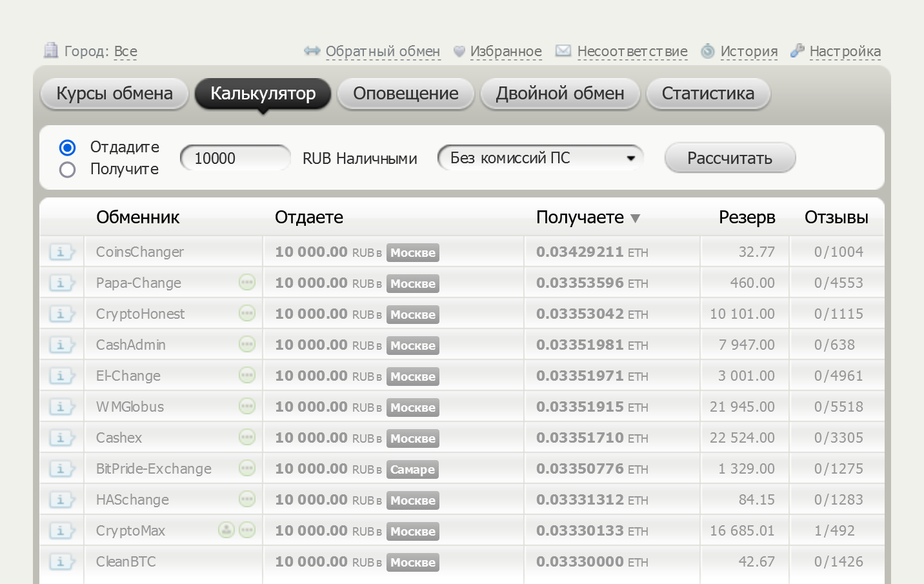The width and height of the screenshot is (924, 584).
Task: Open info icon for CryptoMax row
Action: click(x=63, y=530)
